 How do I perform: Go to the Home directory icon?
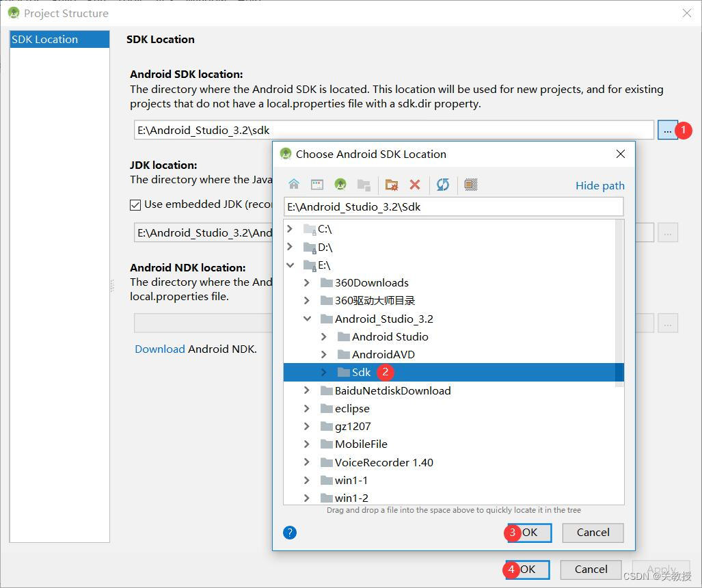click(x=294, y=184)
